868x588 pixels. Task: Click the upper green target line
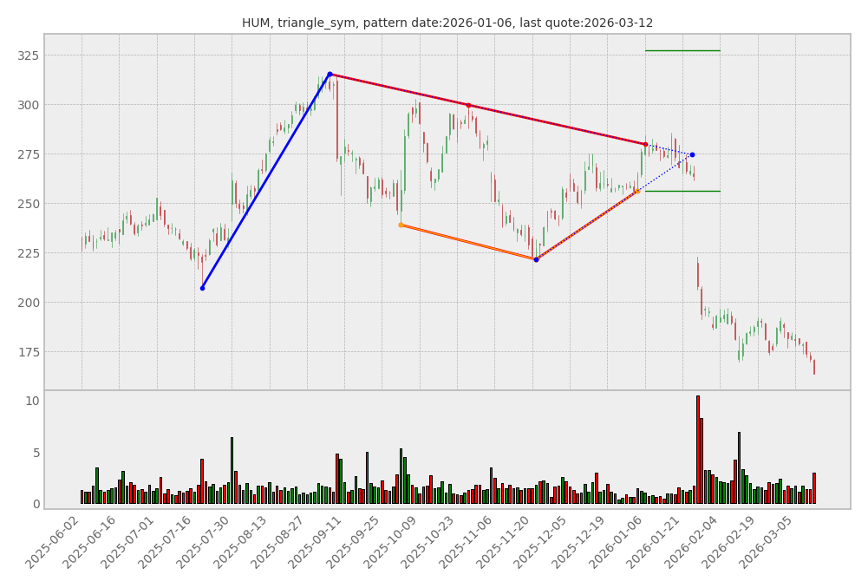coord(682,51)
